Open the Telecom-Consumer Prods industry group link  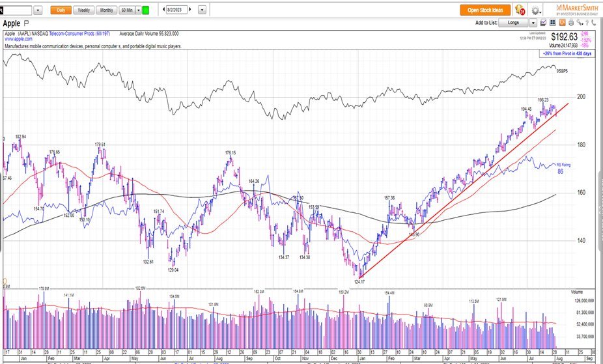(x=79, y=34)
